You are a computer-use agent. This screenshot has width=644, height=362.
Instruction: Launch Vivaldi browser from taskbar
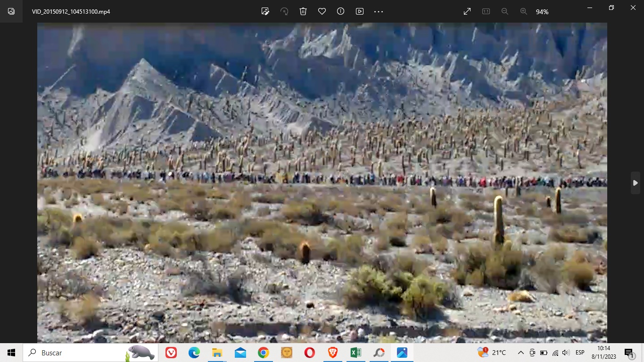coord(171,353)
